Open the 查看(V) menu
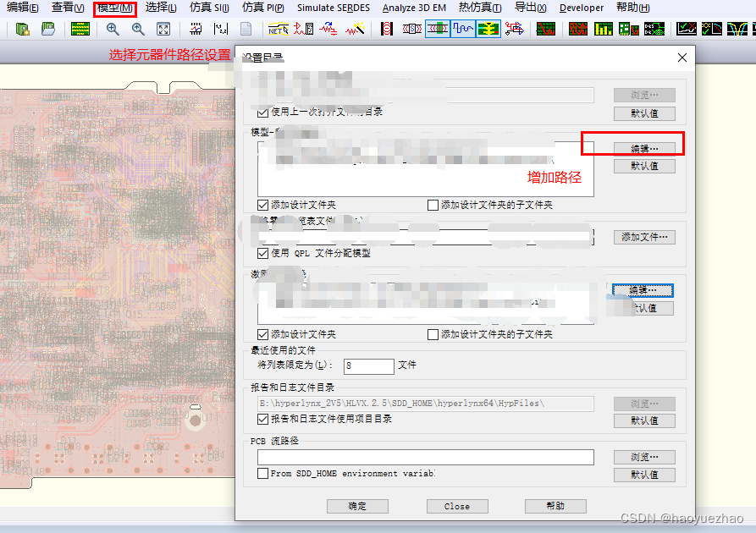 68,8
